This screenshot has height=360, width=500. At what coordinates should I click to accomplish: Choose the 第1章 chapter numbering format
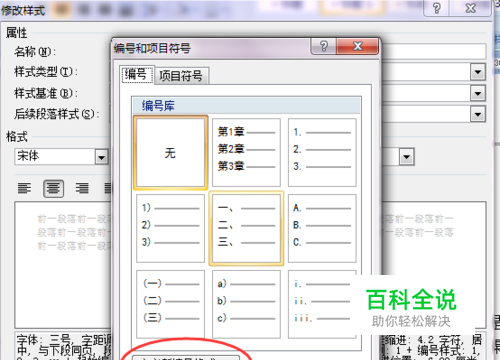click(246, 153)
